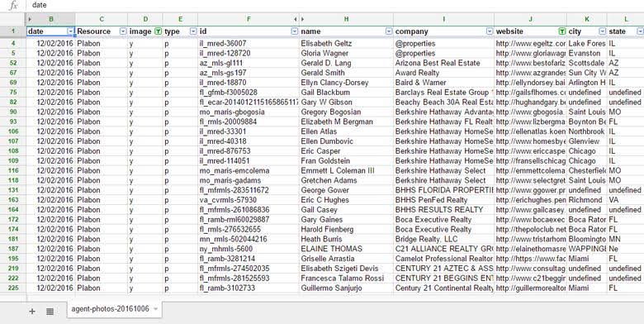Select cell BHHS RESULTS REALTY

coord(443,210)
